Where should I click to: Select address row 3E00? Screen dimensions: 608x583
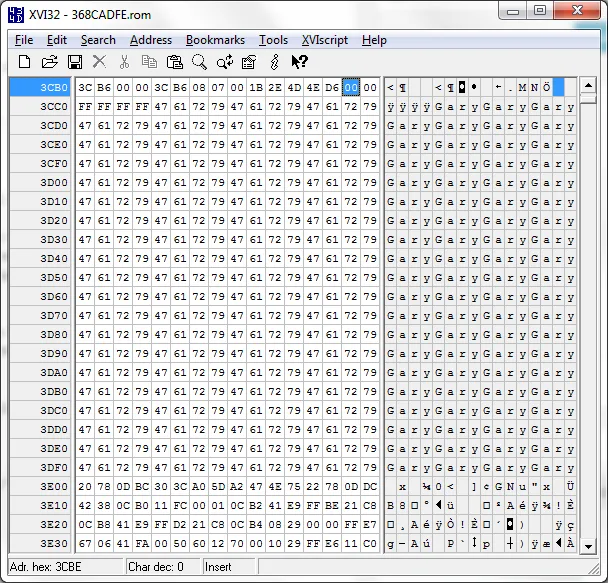40,486
